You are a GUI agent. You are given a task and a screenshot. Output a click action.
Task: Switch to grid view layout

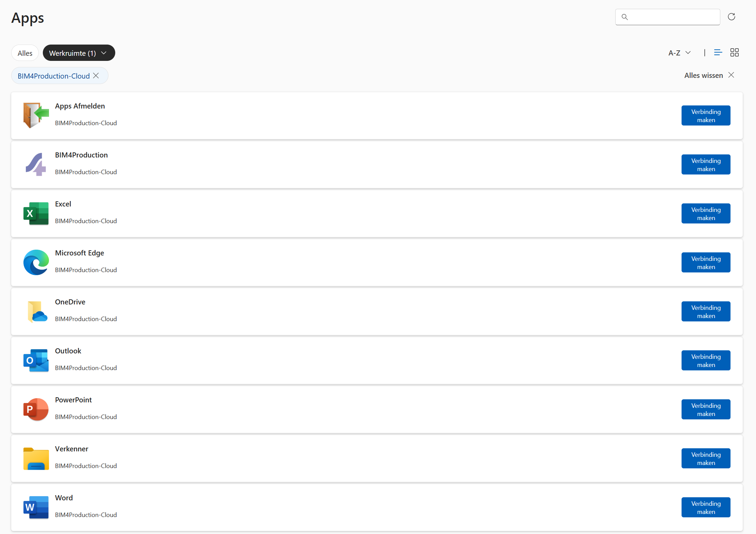click(x=734, y=52)
